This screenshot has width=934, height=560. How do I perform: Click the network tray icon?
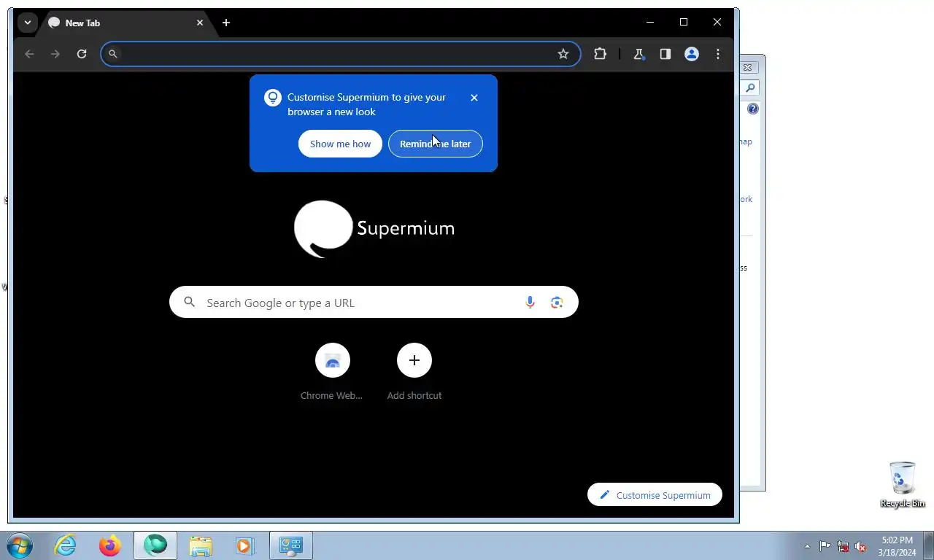point(843,546)
